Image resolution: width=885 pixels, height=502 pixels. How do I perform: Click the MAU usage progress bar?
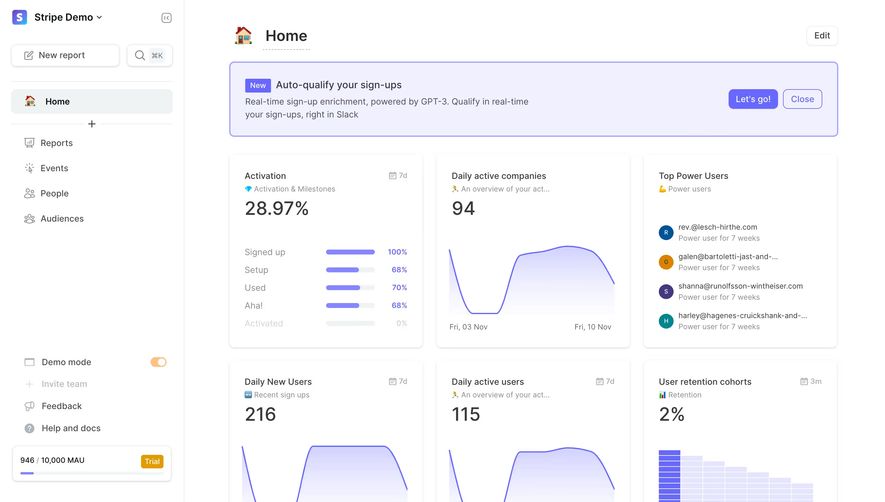click(x=92, y=473)
